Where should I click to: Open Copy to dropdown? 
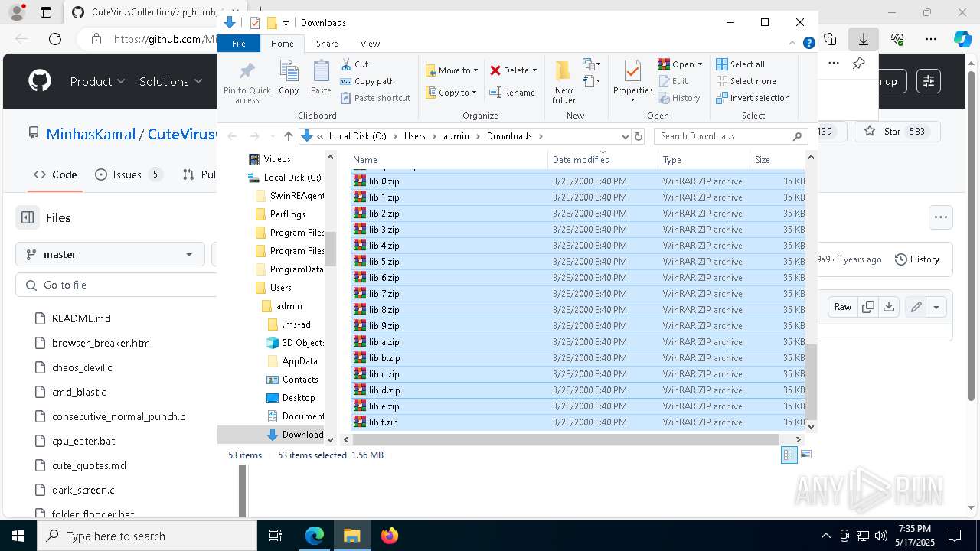point(452,93)
